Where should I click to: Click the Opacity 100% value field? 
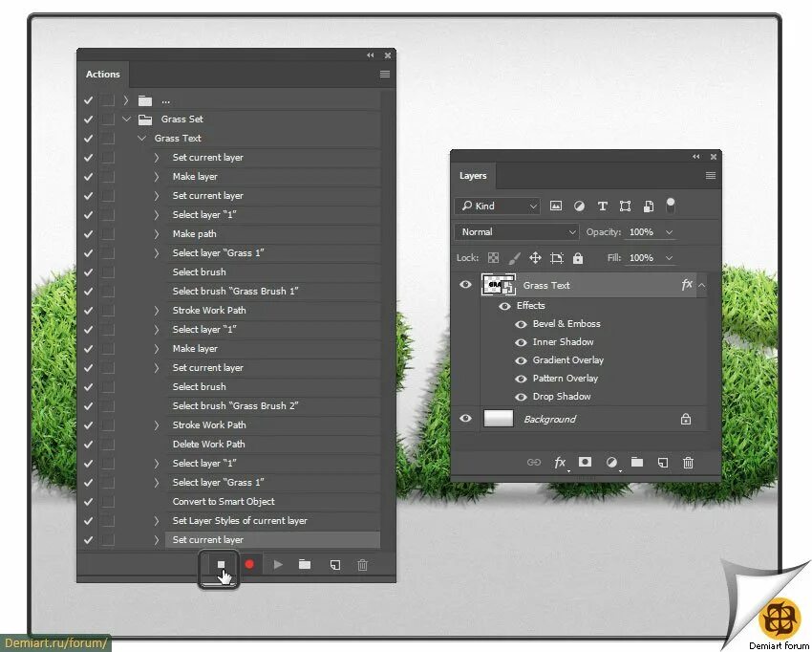click(642, 231)
